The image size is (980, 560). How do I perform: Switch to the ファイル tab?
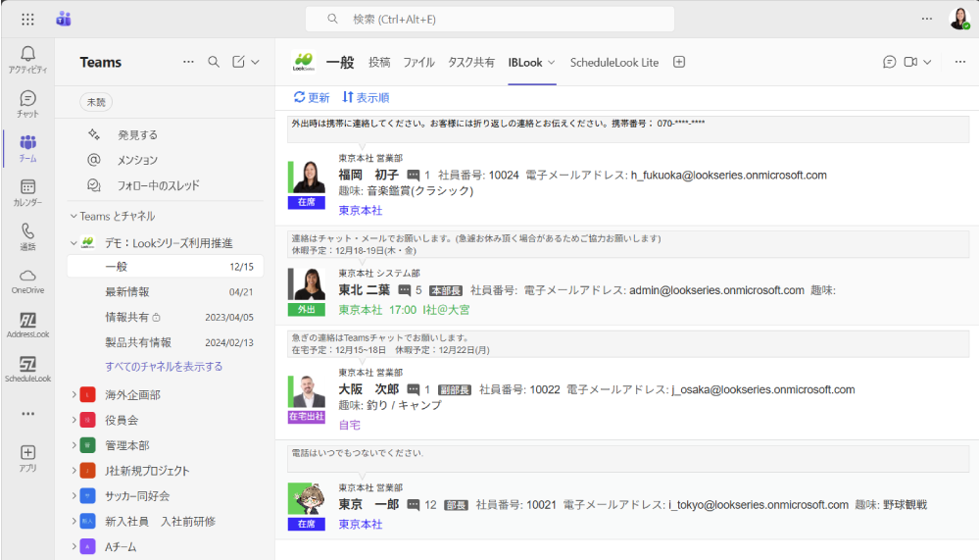418,62
